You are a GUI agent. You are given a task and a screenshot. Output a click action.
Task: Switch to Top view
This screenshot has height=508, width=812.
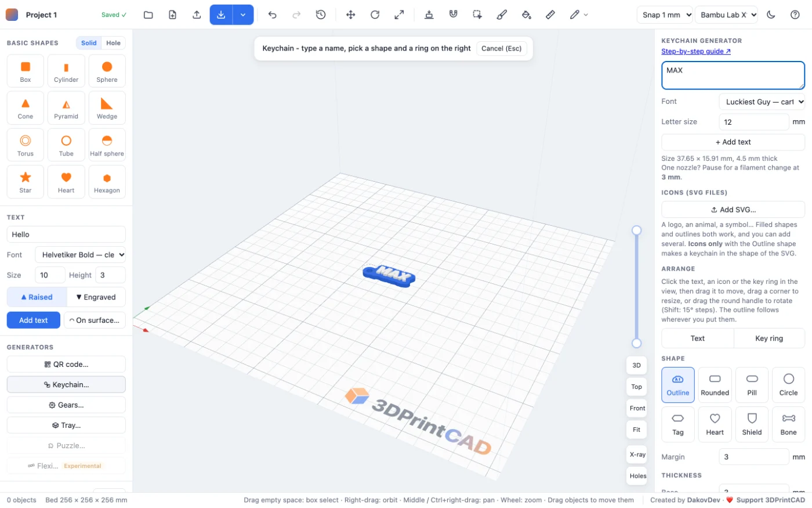[637, 387]
